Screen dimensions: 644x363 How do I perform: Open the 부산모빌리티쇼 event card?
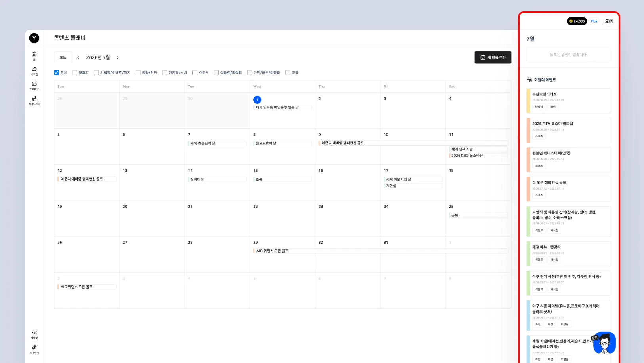coord(568,101)
